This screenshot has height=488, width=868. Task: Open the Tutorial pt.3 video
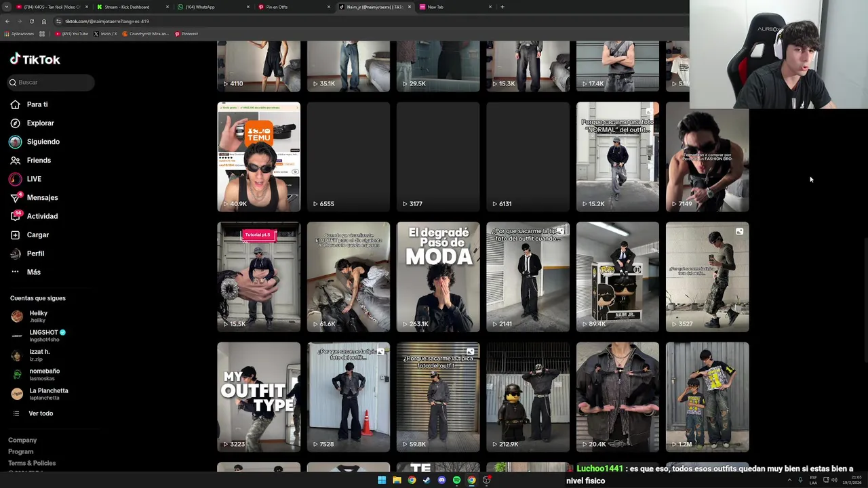pyautogui.click(x=258, y=277)
